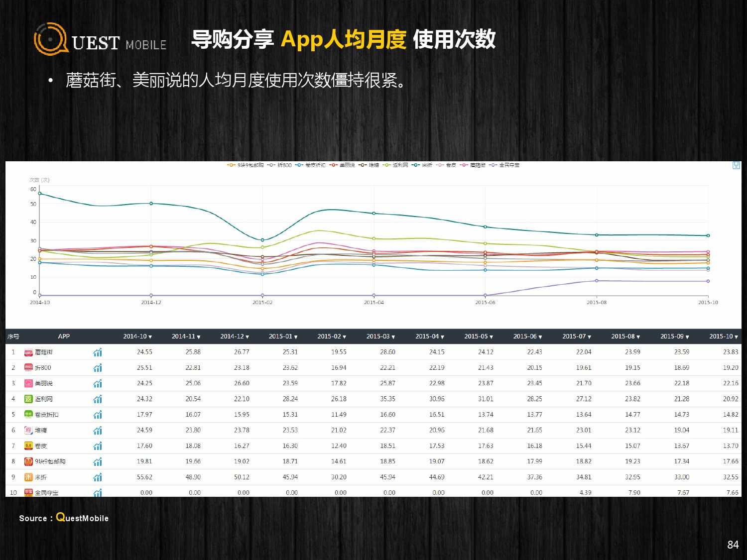
Task: Hide the 全民夺宝 line via legend
Action: tap(504, 165)
